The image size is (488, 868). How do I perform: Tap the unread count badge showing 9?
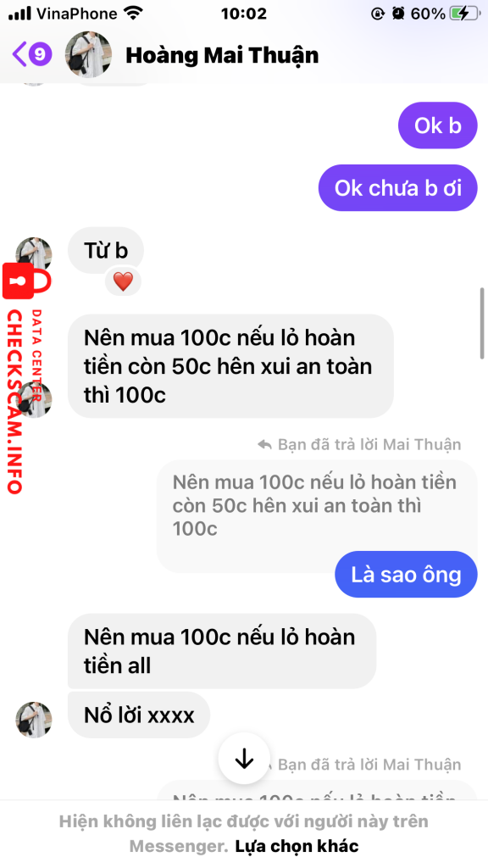[40, 54]
